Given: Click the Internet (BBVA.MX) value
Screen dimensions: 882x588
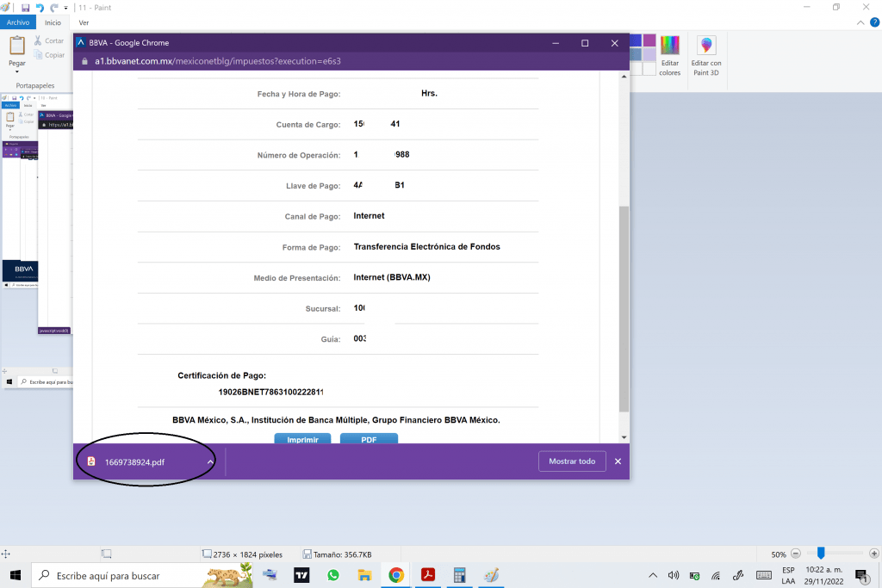Looking at the screenshot, I should (x=392, y=277).
